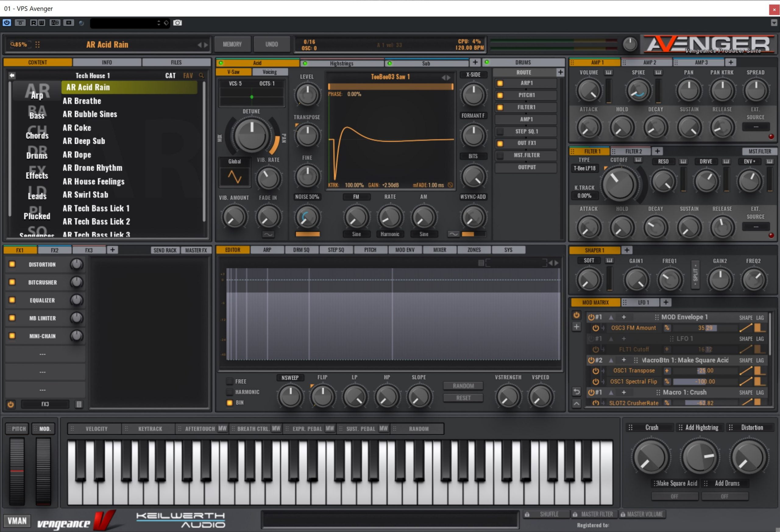780x532 pixels.
Task: Click the Master Volume lock icon
Action: coord(622,514)
